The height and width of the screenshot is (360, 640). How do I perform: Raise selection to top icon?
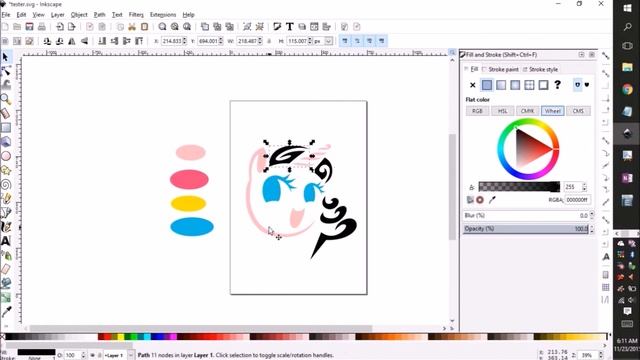[x=139, y=41]
